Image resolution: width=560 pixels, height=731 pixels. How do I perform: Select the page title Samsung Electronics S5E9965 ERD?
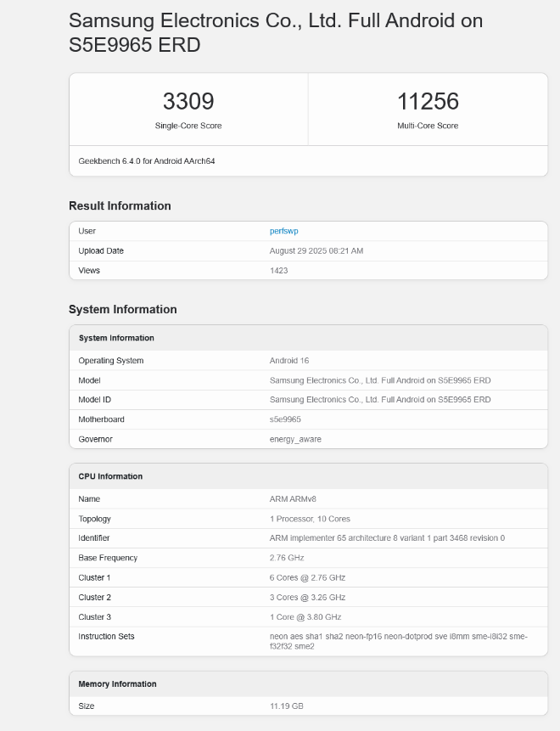coord(276,32)
